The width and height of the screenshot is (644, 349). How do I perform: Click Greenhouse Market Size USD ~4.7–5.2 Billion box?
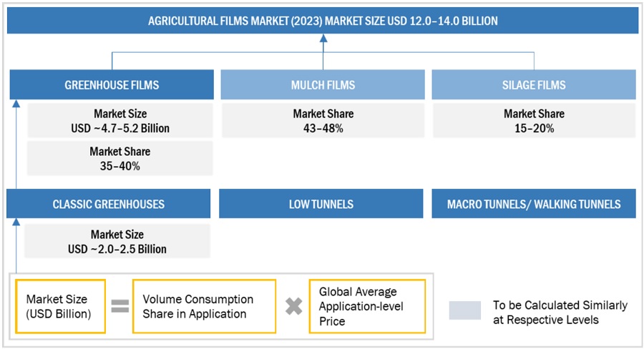[120, 121]
